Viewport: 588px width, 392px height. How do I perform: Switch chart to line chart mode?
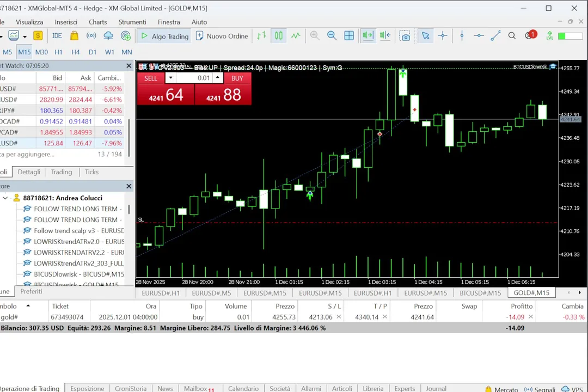pos(296,35)
